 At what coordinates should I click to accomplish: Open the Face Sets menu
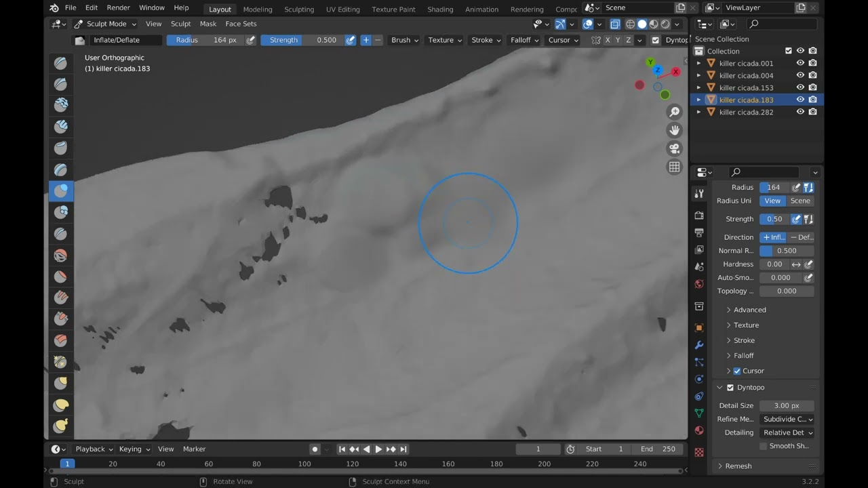[x=241, y=24]
